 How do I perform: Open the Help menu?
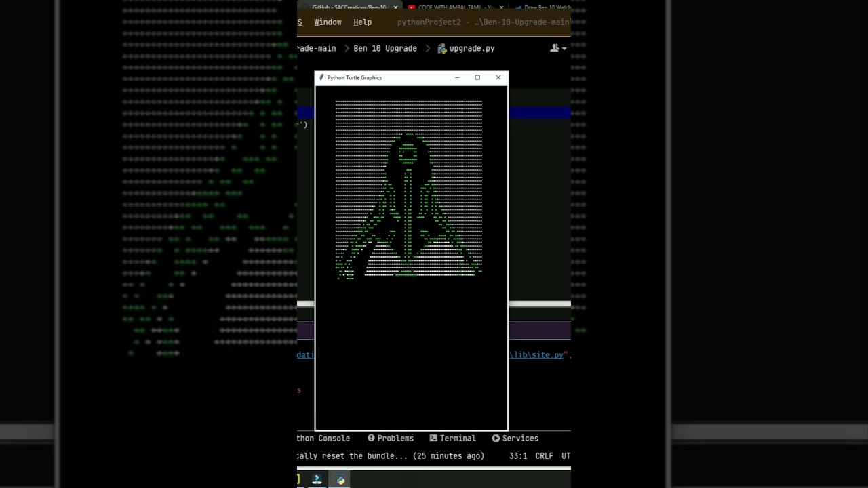362,22
